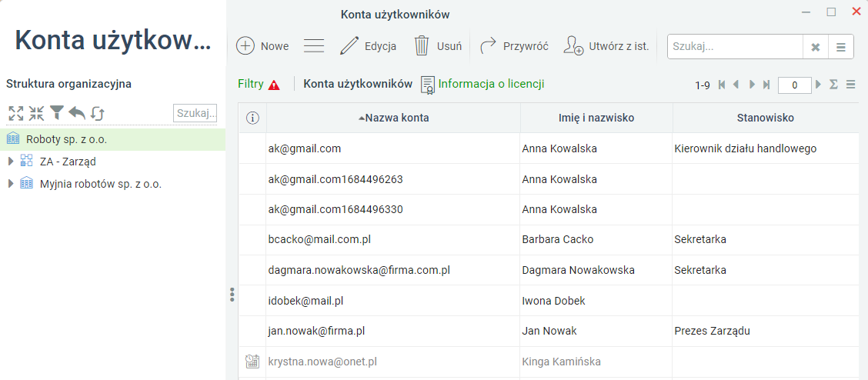Viewport: 868px width, 380px height.
Task: Select Myjnia robotów sp. z o.o. item
Action: tap(101, 184)
